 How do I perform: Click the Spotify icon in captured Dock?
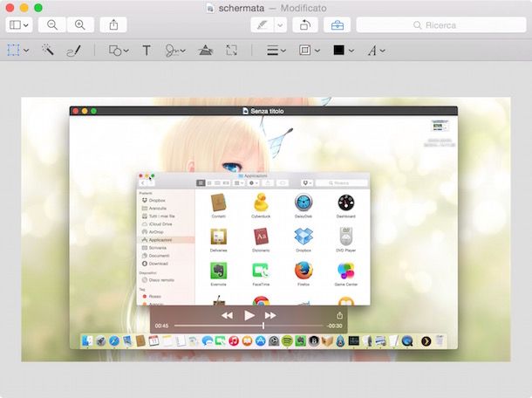click(x=288, y=340)
